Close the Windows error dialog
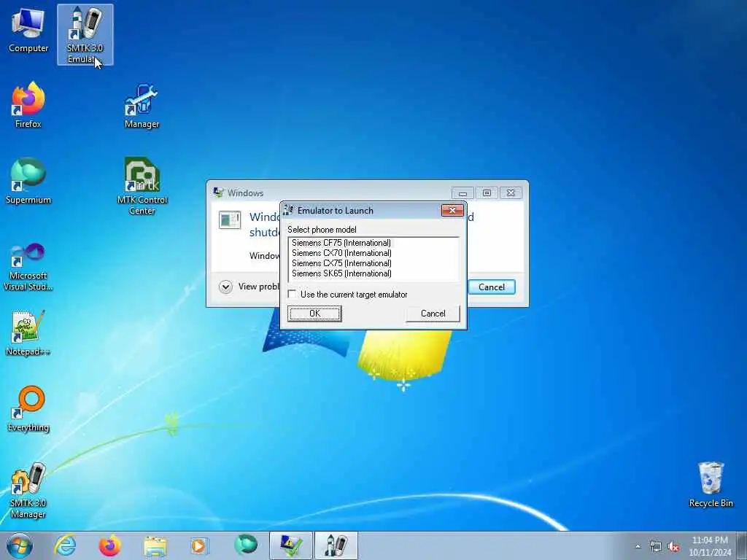The width and height of the screenshot is (747, 560). point(511,192)
